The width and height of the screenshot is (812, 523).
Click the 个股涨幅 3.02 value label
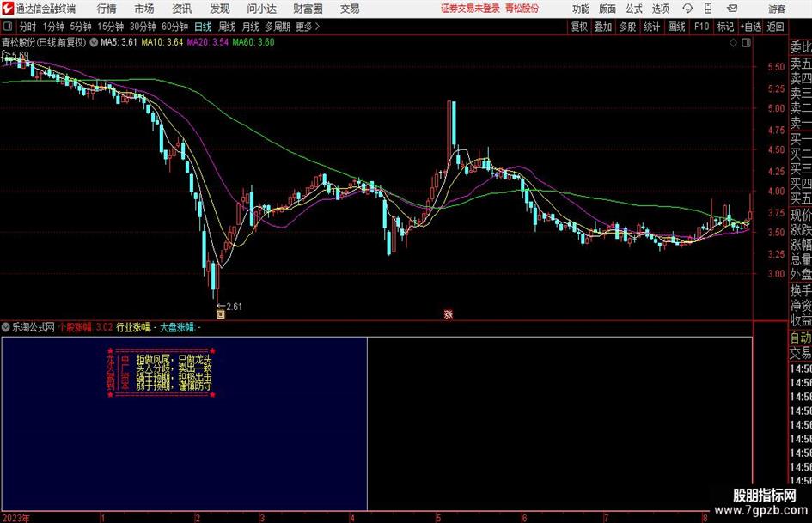tap(85, 327)
